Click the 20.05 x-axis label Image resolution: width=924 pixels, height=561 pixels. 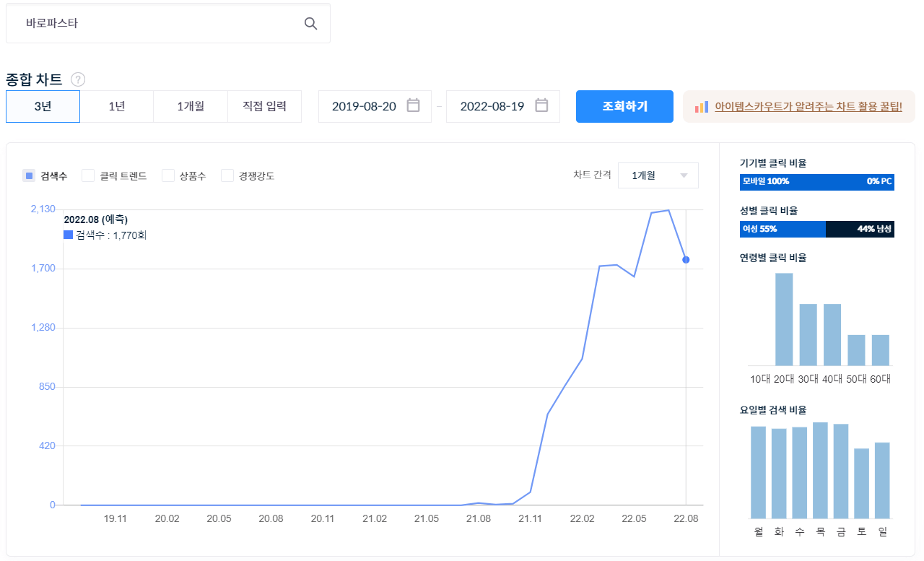(219, 518)
